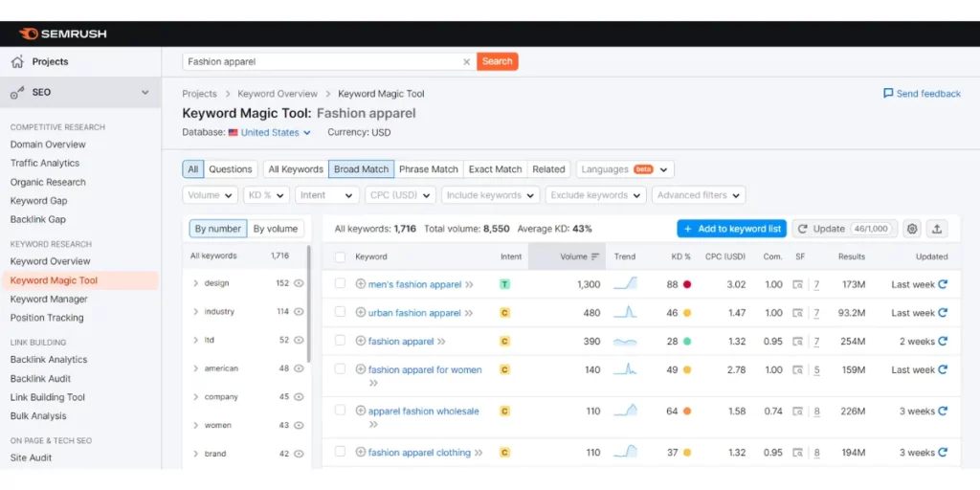Open Backlink Analytics in sidebar
This screenshot has width=980, height=490.
49,360
